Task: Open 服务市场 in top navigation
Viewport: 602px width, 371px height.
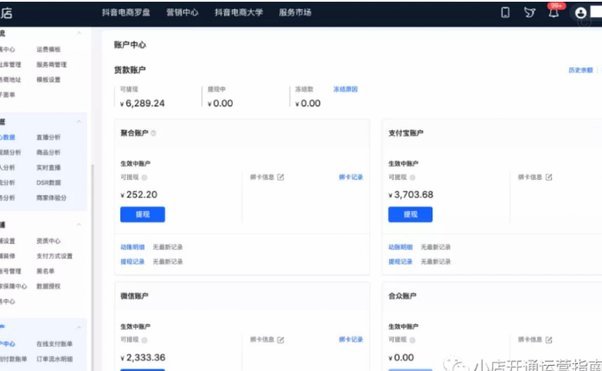Action: pyautogui.click(x=295, y=12)
